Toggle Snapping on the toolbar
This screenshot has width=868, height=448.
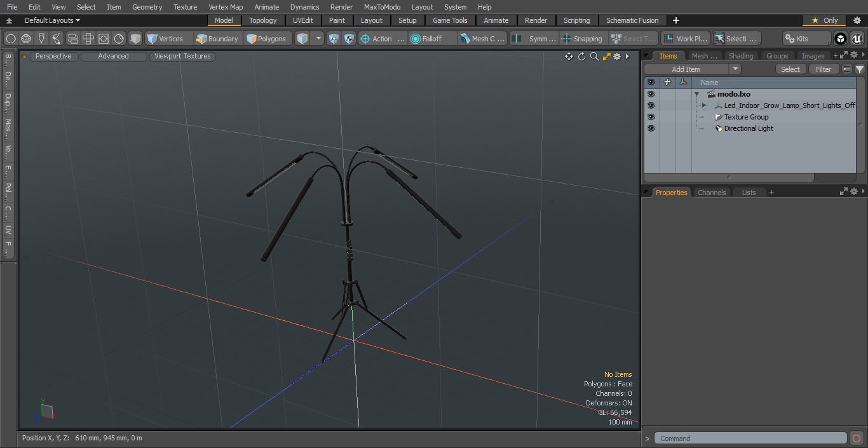(x=581, y=39)
